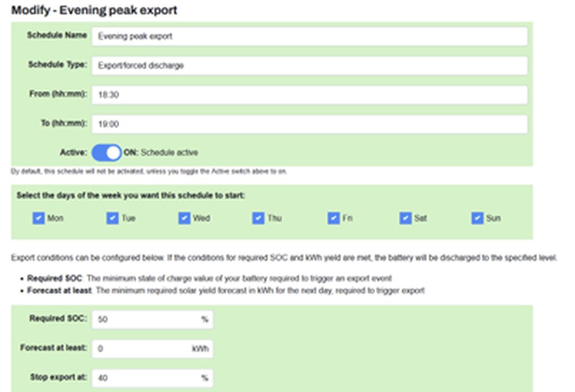The width and height of the screenshot is (575, 392).
Task: Click the Stop export at input
Action: point(146,378)
